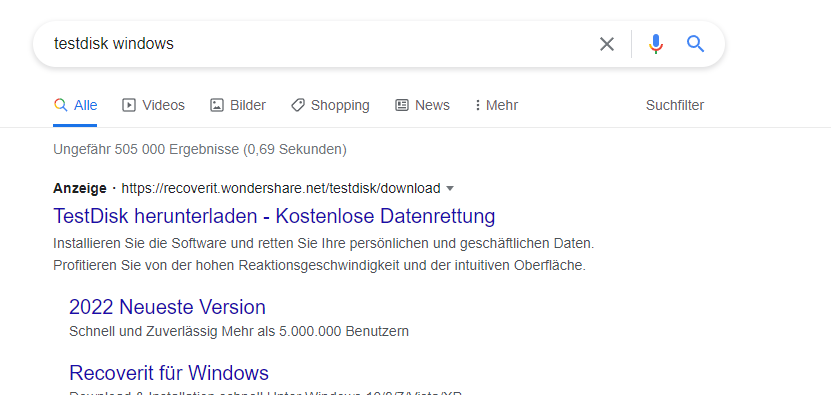The image size is (831, 395).
Task: Switch to the Bilder tab
Action: [238, 106]
